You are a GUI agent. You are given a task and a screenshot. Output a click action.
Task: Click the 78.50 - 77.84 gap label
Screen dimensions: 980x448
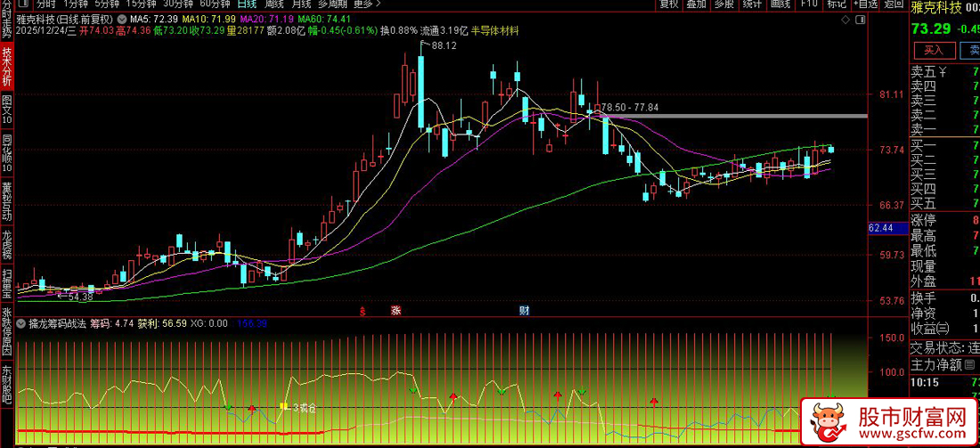(x=629, y=107)
